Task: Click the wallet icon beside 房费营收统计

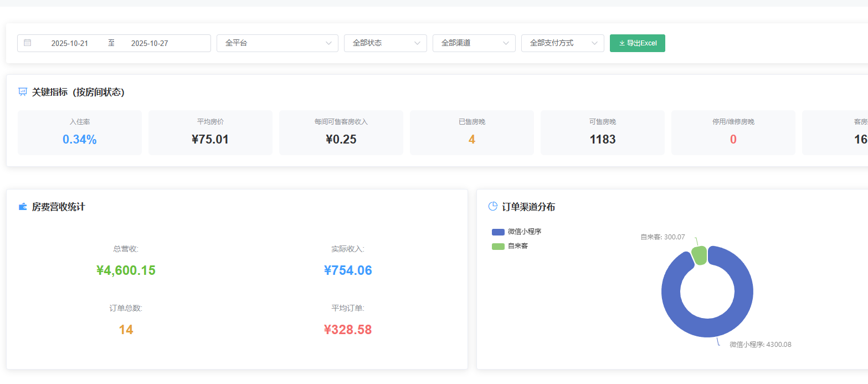Action: pos(23,207)
